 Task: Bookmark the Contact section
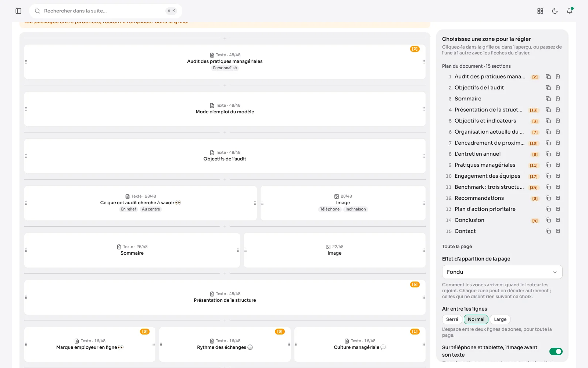[x=558, y=231]
